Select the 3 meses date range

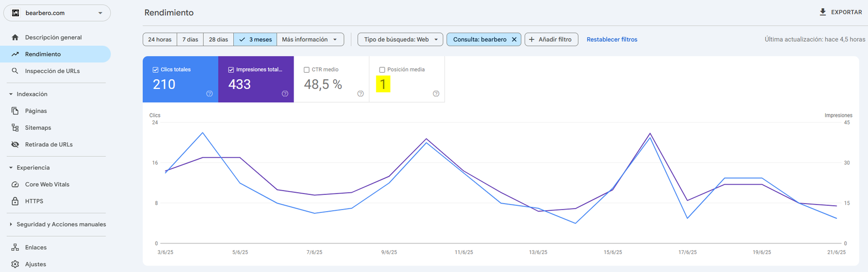coord(256,40)
